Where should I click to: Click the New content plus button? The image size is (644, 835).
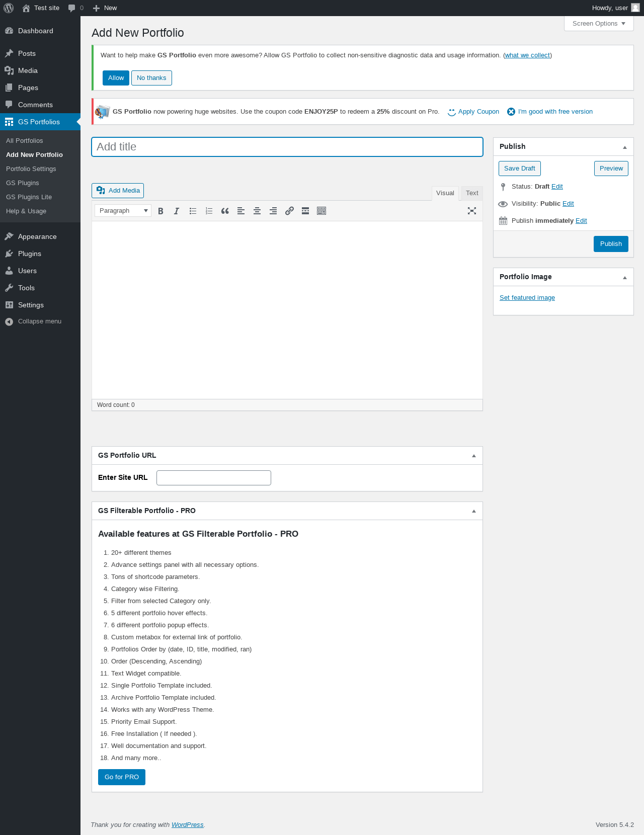point(105,8)
